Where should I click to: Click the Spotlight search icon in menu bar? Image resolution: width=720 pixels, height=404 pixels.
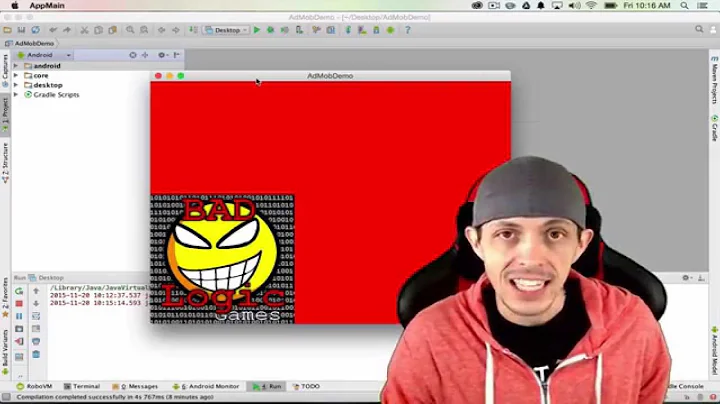click(x=684, y=6)
